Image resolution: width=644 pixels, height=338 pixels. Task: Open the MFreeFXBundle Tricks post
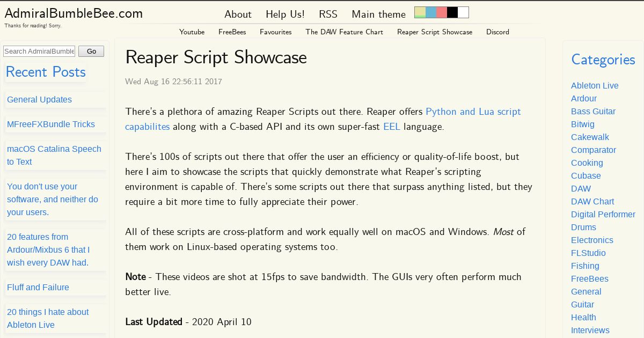pyautogui.click(x=51, y=124)
